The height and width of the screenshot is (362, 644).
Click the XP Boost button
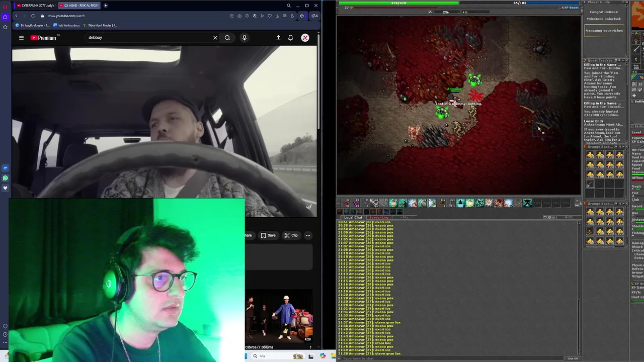point(570,8)
